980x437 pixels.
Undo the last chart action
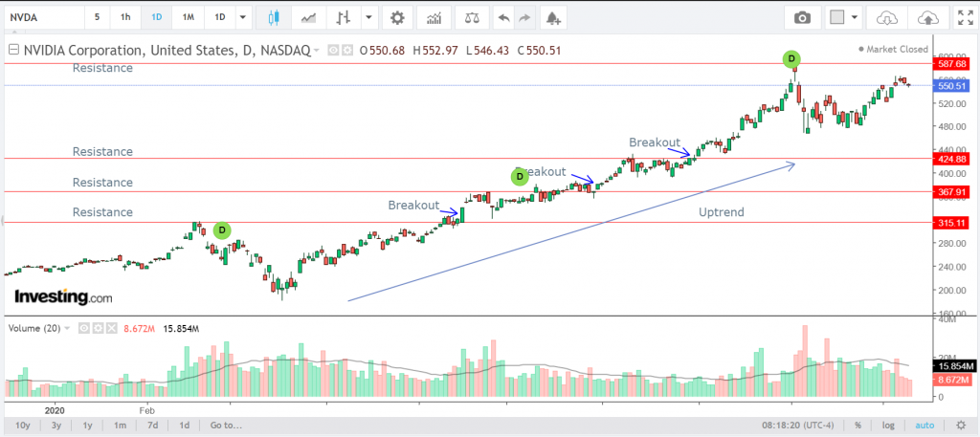pos(503,17)
